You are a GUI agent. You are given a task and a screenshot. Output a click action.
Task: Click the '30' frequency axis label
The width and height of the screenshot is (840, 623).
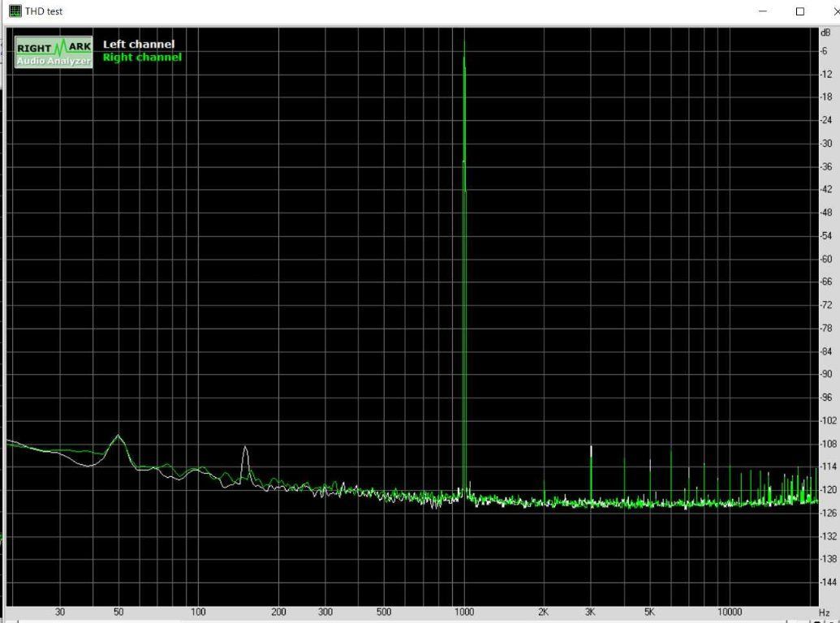59,612
